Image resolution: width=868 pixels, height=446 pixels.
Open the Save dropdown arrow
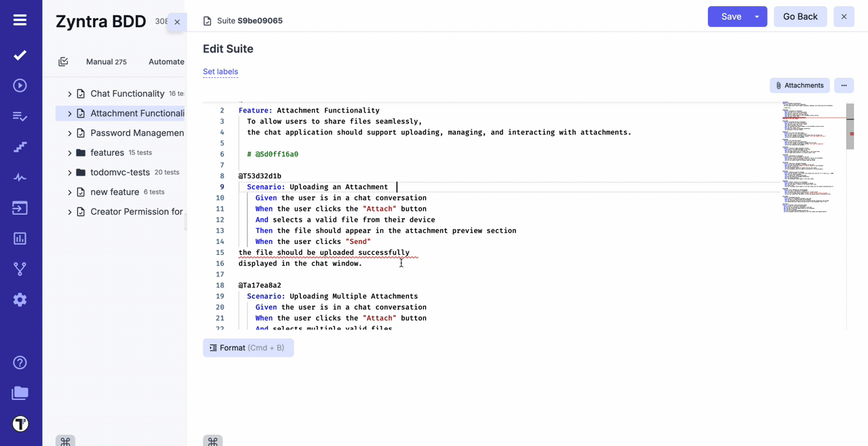click(757, 17)
